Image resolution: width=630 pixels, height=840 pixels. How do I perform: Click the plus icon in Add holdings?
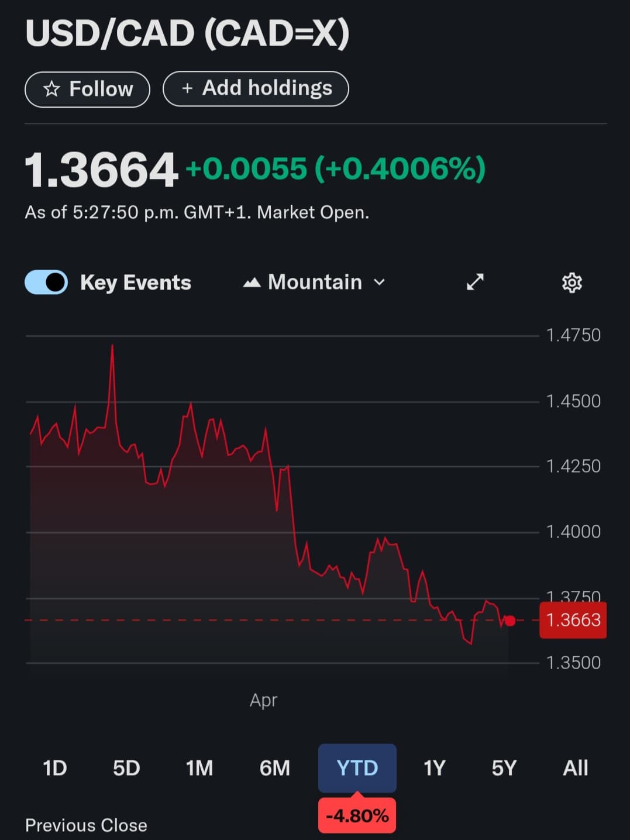tap(187, 88)
